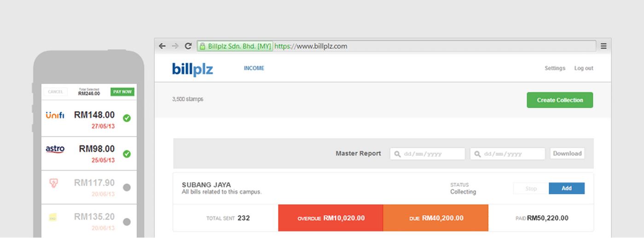Viewport: 644px width, 238px height.
Task: Click the astro logo in phone list
Action: pyautogui.click(x=55, y=149)
